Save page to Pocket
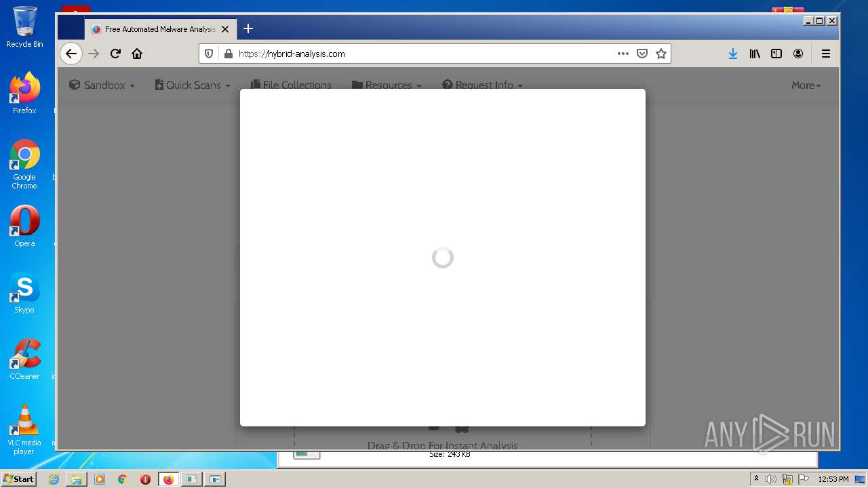868x488 pixels. 642,54
